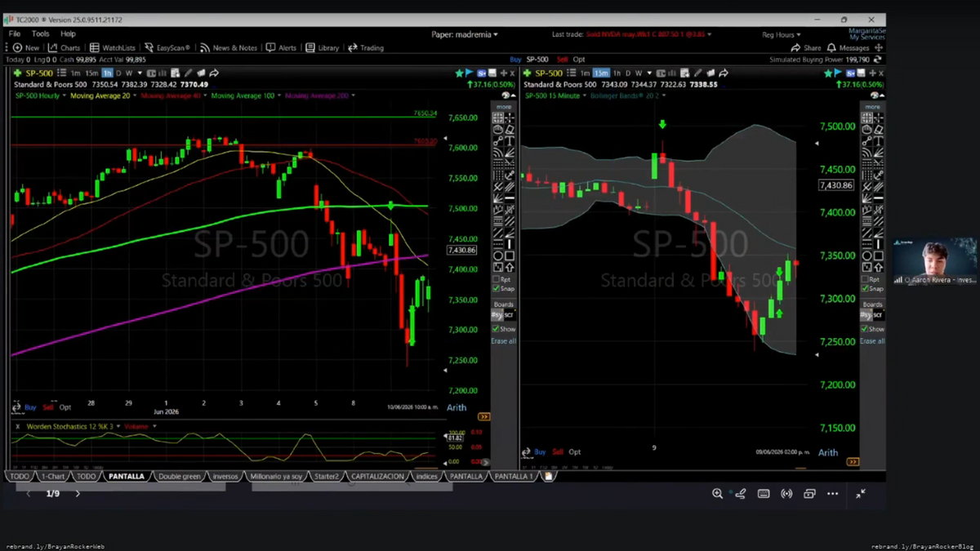Switch to the Double green layout tab

coord(179,476)
